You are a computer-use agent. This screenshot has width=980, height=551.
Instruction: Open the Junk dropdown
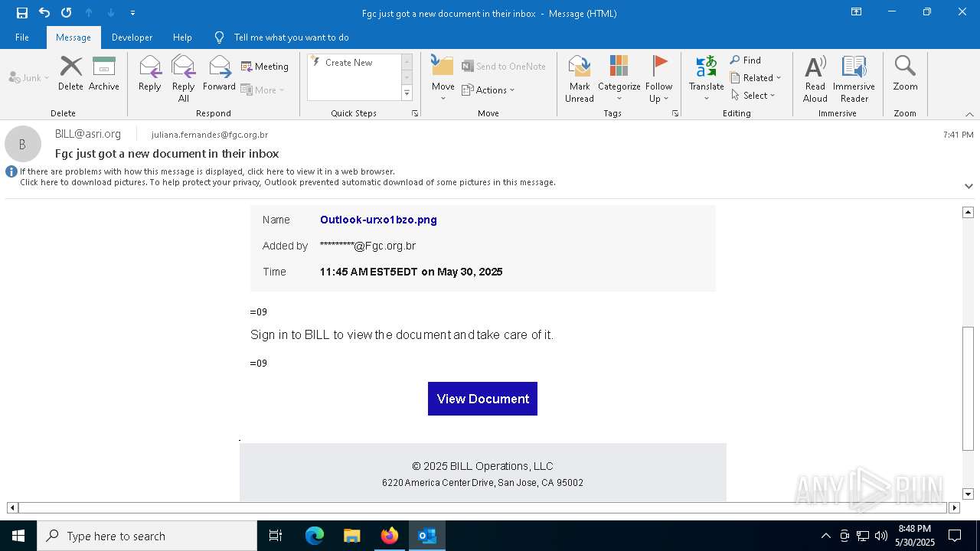pos(29,77)
